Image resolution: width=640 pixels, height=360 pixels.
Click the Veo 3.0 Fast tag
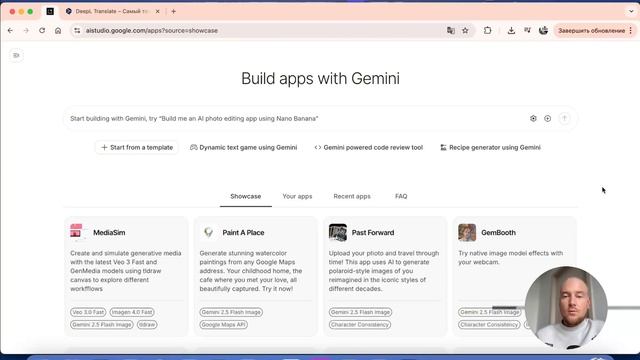(88, 312)
